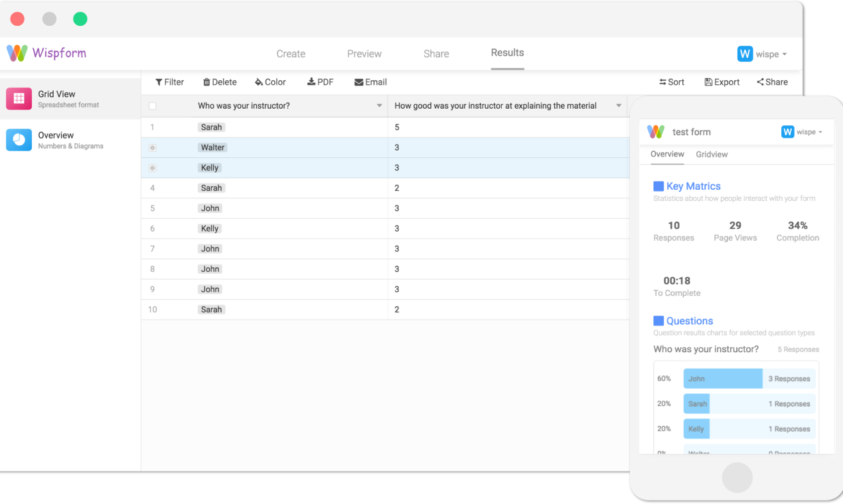Screen dimensions: 843x504
Task: Select row number 8
Action: [153, 269]
